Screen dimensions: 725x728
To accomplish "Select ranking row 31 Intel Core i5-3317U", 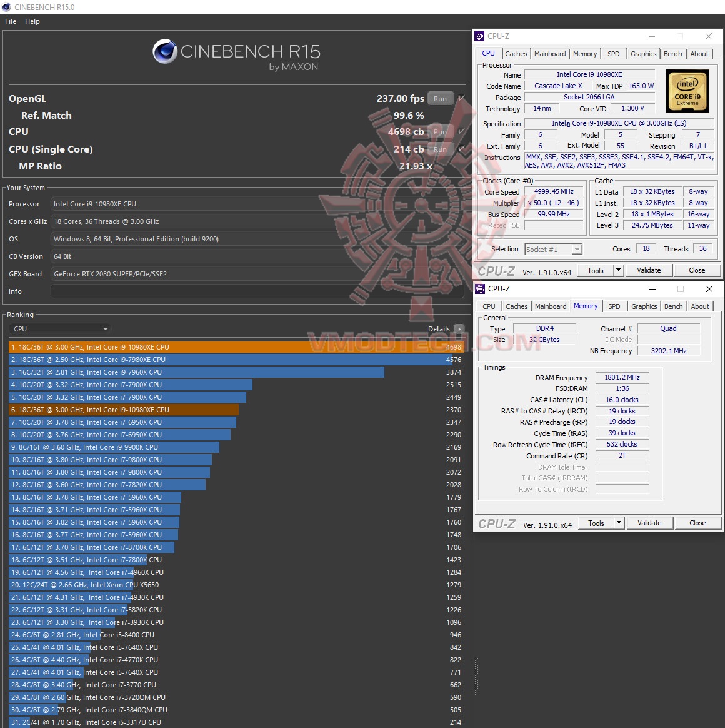I will point(236,723).
